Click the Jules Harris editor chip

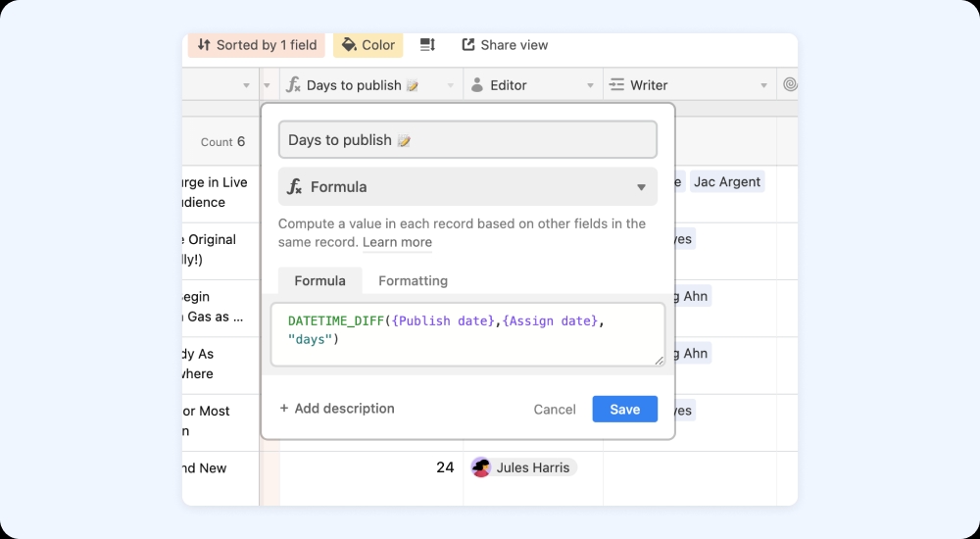coord(523,467)
